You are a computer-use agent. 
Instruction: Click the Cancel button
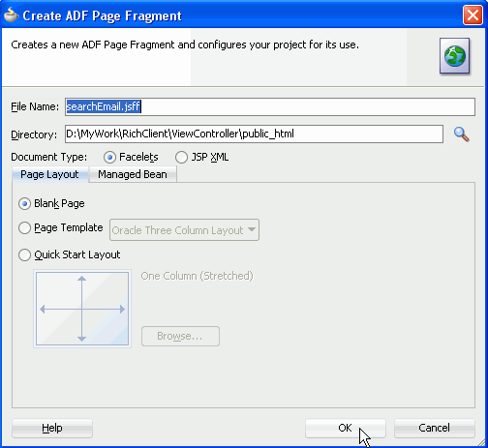click(x=434, y=428)
